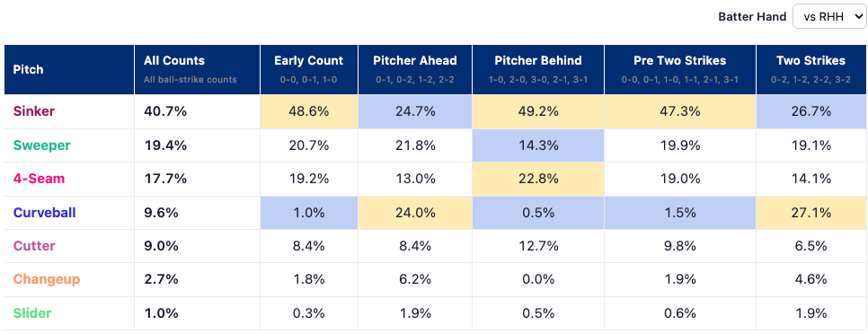Image resolution: width=868 pixels, height=334 pixels.
Task: Select the Sweeper pitch label
Action: [x=41, y=145]
